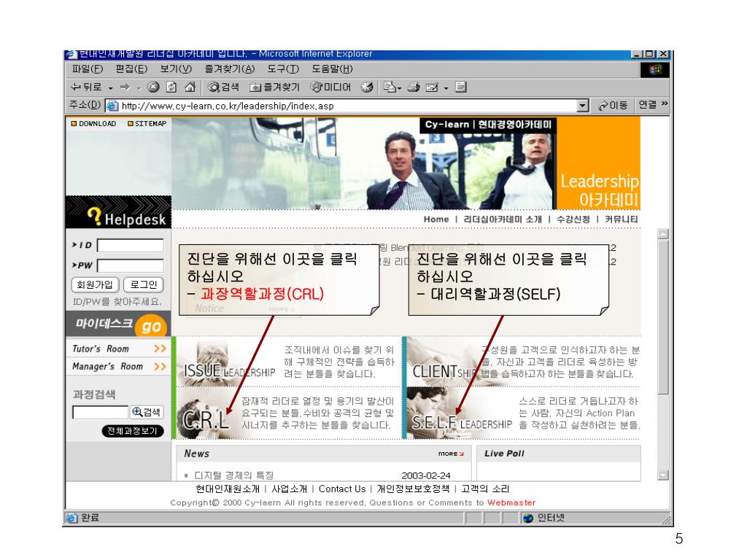Click the Edit page toolbar icon
The image size is (747, 560).
tap(432, 87)
